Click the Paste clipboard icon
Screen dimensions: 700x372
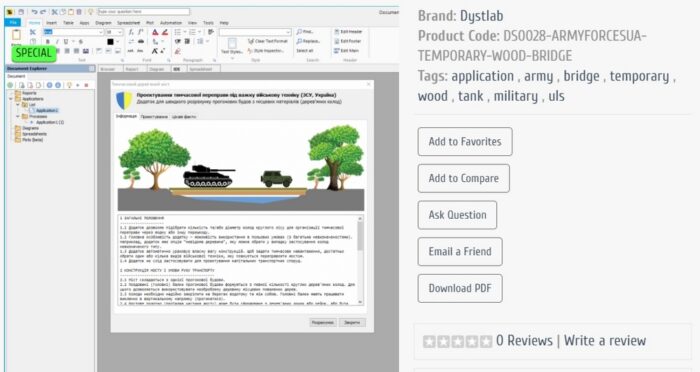[17, 35]
